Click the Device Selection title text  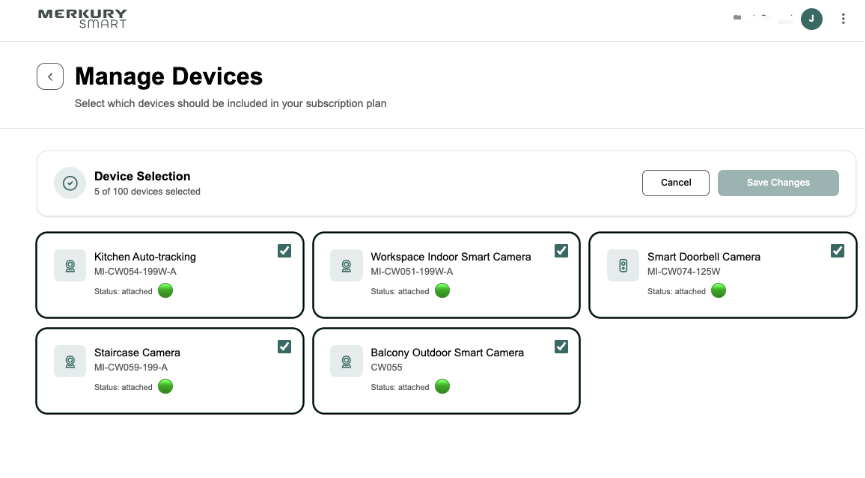[x=142, y=176]
